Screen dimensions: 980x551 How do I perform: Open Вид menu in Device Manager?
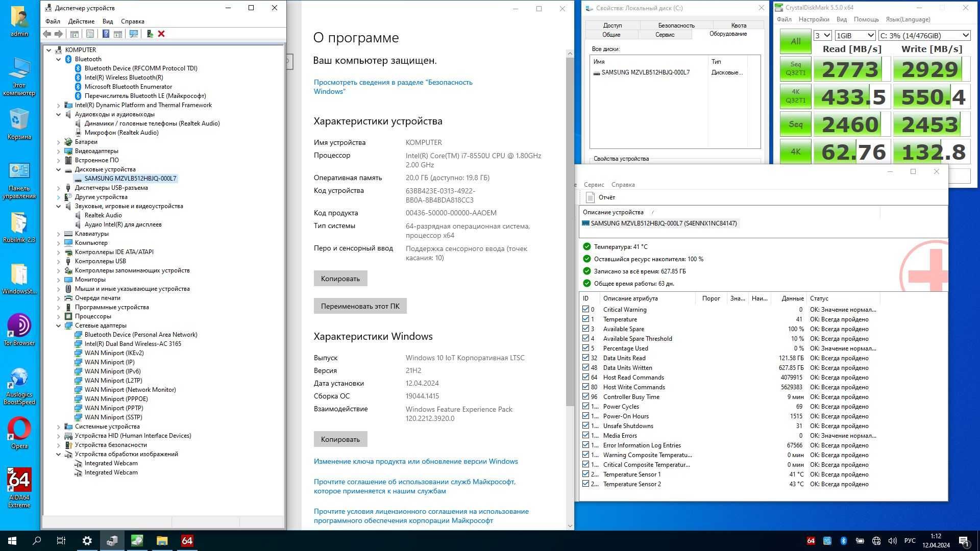pyautogui.click(x=107, y=21)
